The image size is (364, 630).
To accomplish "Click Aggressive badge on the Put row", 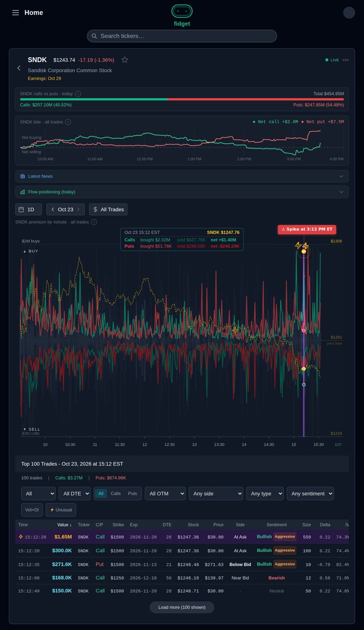I will 285,564.
